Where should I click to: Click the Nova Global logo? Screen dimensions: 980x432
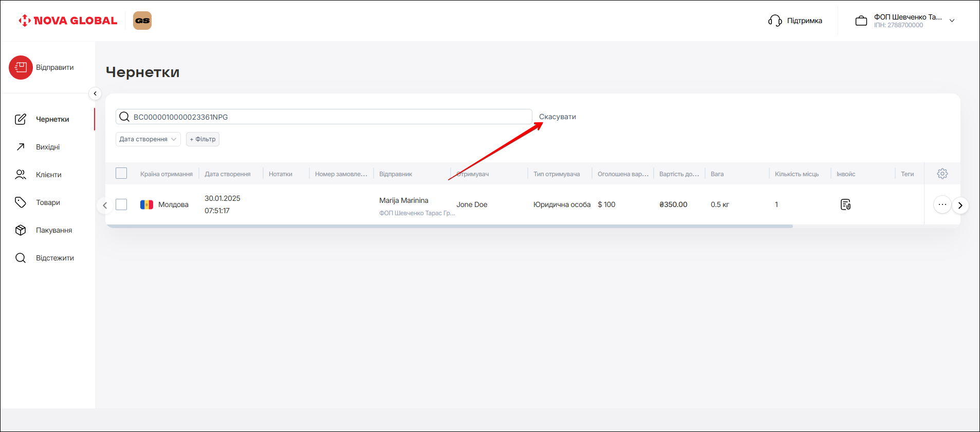tap(68, 21)
